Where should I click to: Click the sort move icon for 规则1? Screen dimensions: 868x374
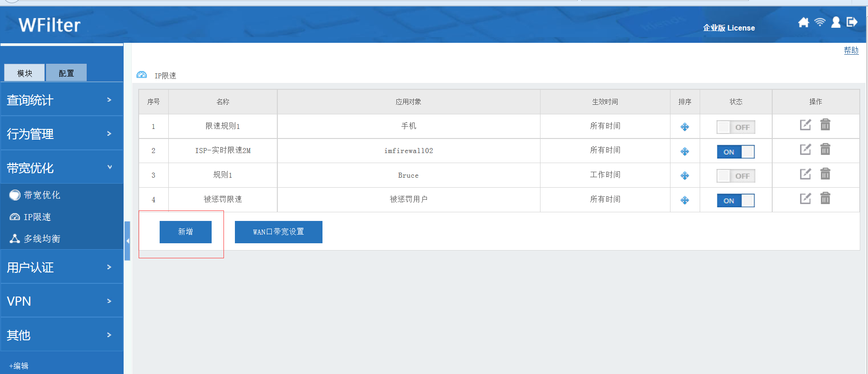click(685, 176)
